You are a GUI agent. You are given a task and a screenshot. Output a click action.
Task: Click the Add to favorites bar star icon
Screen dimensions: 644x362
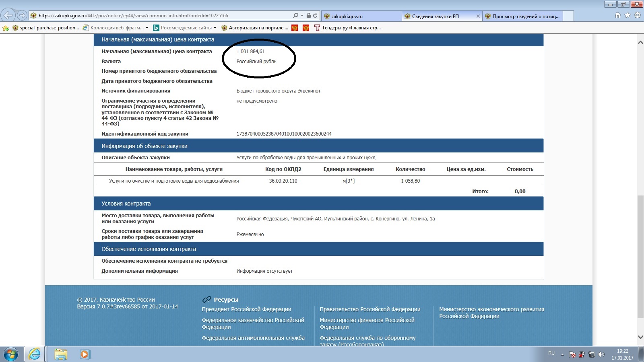(6, 28)
